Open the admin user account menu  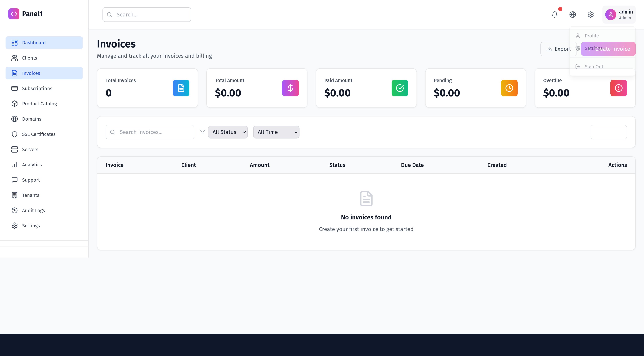click(x=619, y=15)
